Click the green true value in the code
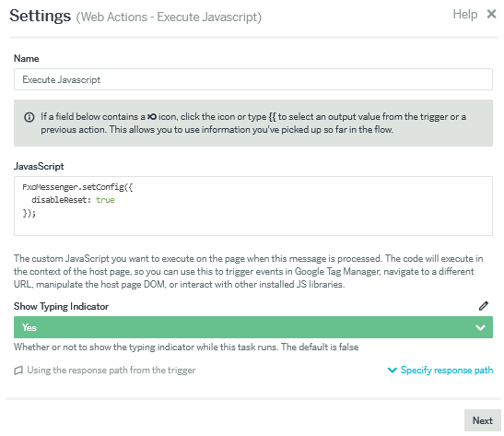The image size is (504, 436). [x=105, y=200]
